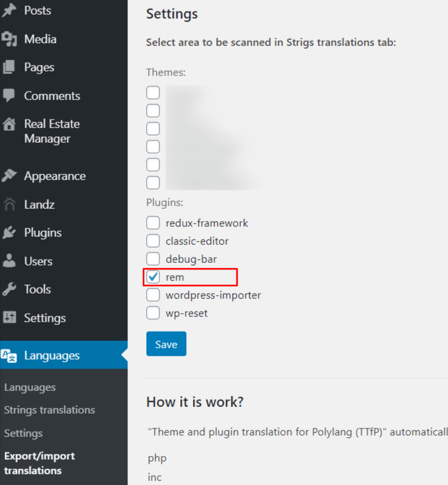Screen dimensions: 448x485
Task: Click the Comments speech bubble icon
Action: pos(9,95)
